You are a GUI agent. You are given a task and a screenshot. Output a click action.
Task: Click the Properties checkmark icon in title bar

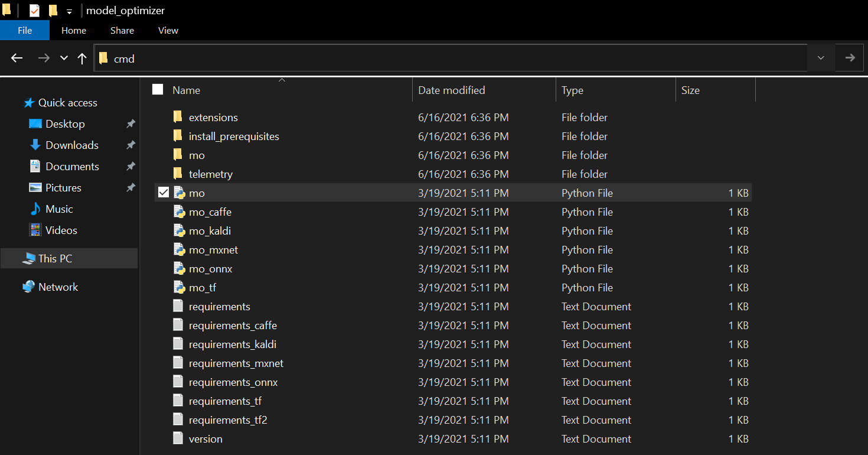pyautogui.click(x=34, y=11)
